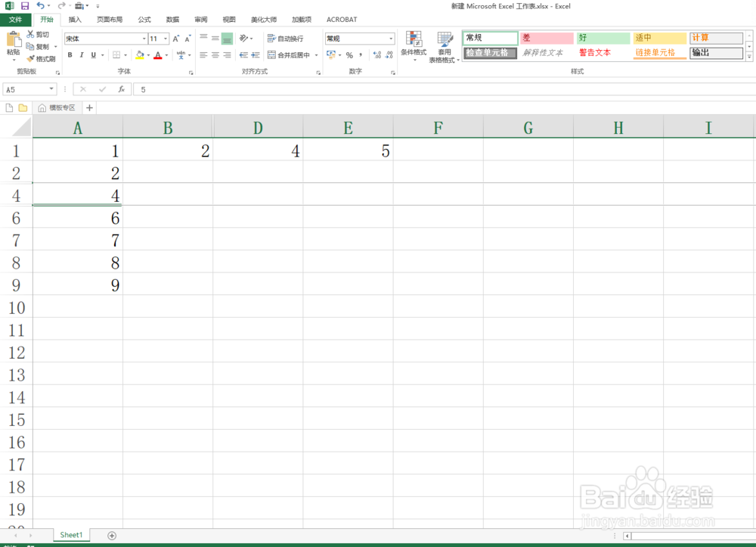Viewport: 756px width, 547px height.
Task: Apply the 差 (Bad) pink cell style
Action: tap(547, 38)
